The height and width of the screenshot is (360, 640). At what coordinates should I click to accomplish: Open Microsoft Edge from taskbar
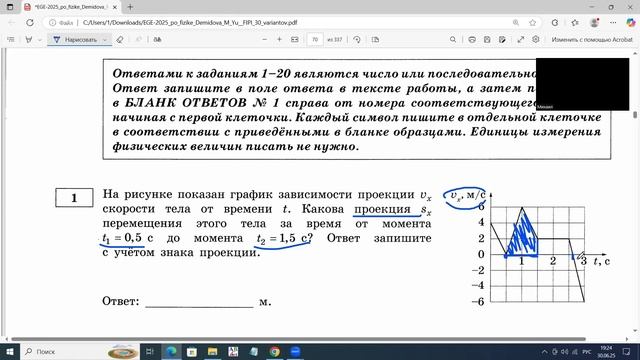coord(171,351)
